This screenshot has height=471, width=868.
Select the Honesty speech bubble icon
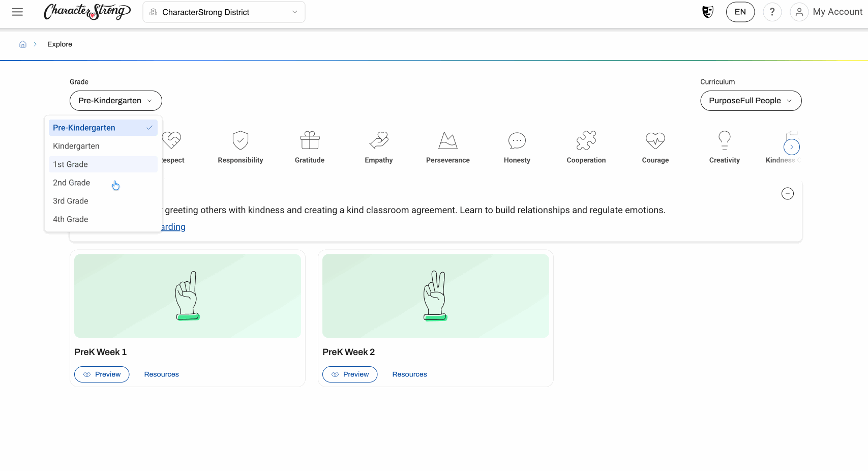[x=517, y=140]
